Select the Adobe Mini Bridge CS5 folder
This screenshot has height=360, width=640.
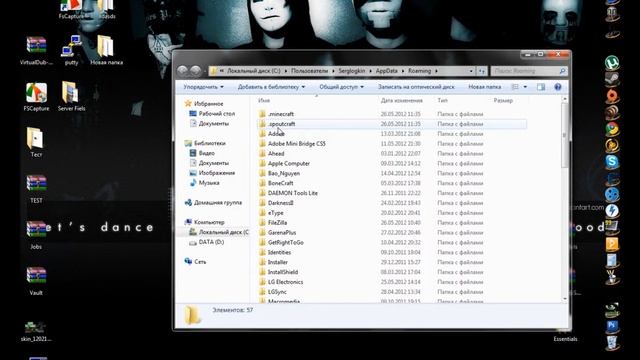tap(392, 144)
